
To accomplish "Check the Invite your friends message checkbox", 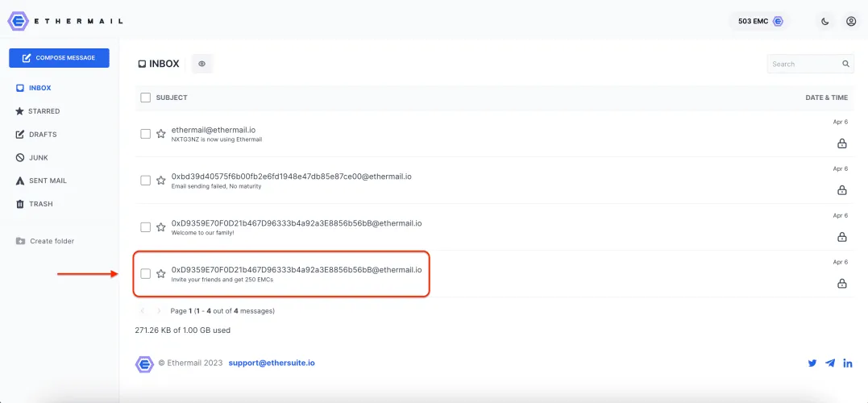I will [x=146, y=273].
